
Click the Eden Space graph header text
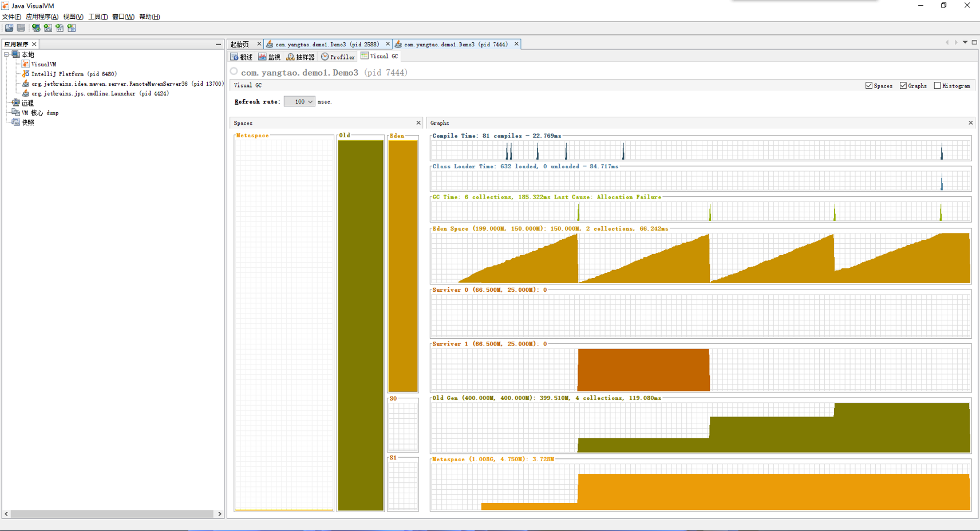point(550,228)
